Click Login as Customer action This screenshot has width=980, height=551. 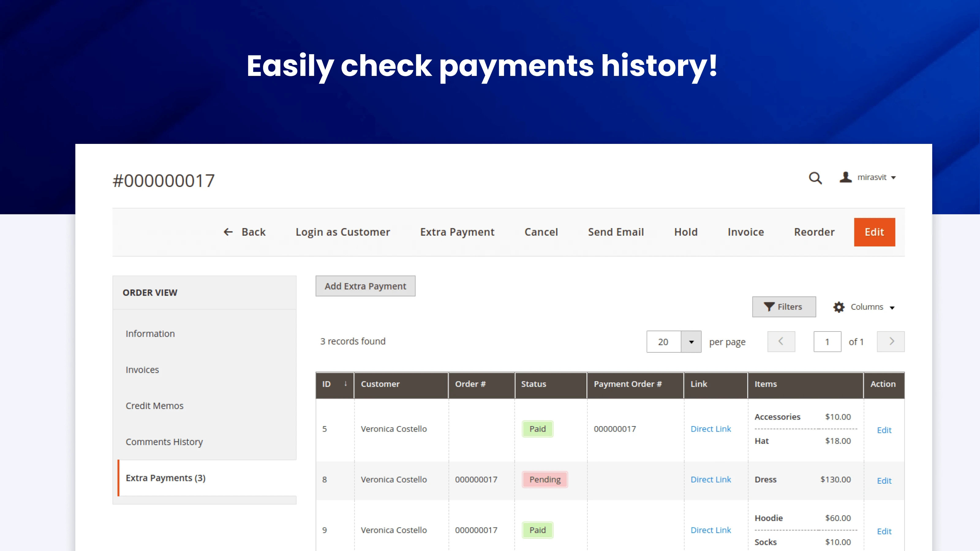tap(343, 232)
